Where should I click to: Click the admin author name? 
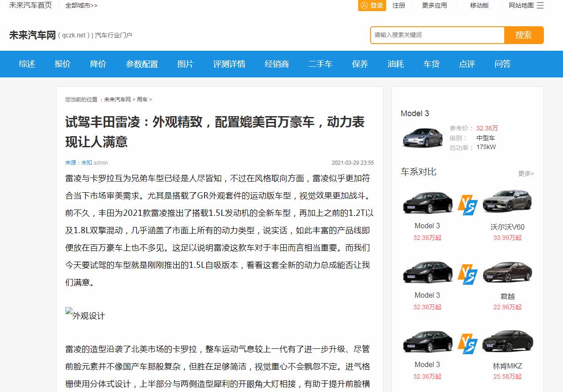tap(101, 163)
